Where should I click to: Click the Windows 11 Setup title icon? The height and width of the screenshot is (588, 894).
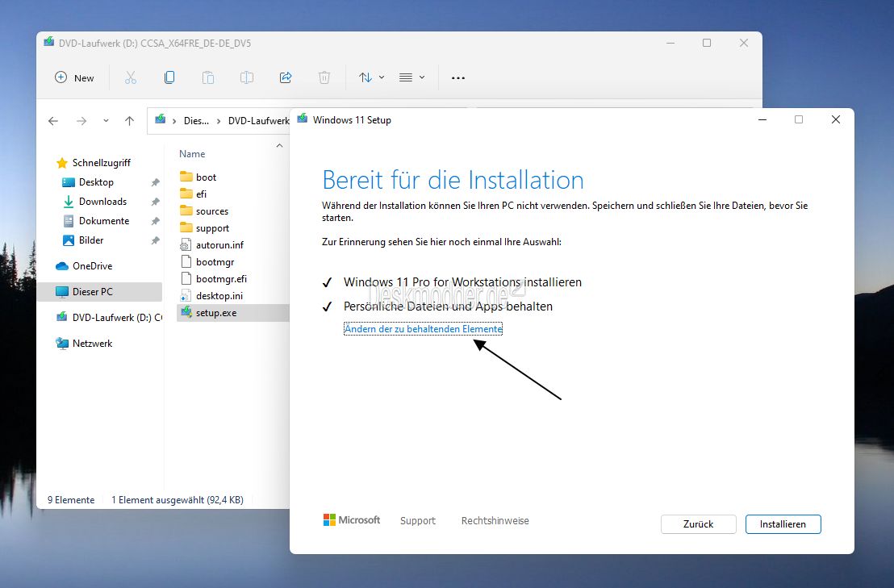click(303, 119)
